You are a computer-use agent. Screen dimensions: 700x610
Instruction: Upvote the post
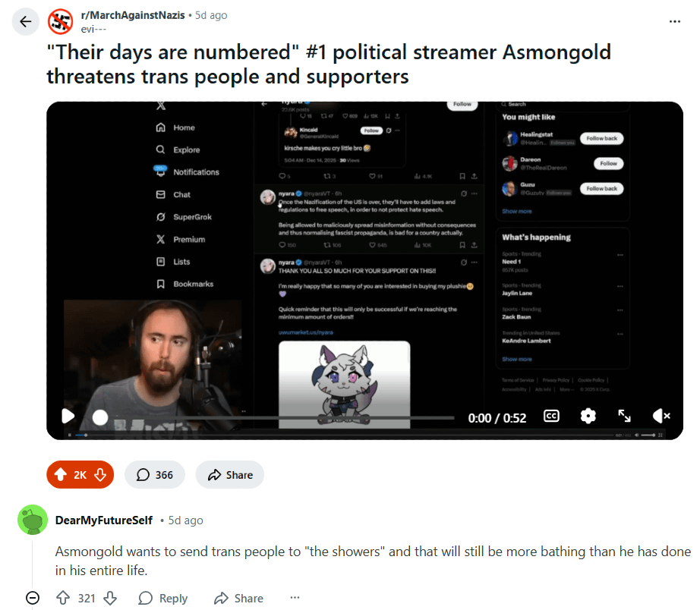[61, 475]
